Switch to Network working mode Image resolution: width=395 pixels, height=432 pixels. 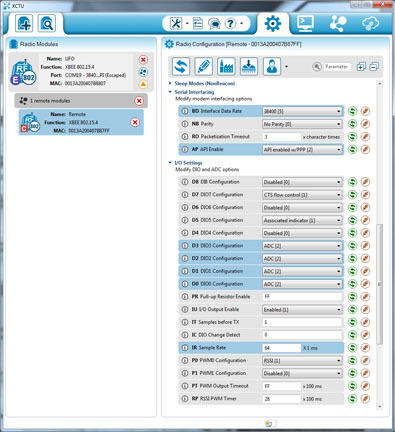pyautogui.click(x=338, y=23)
